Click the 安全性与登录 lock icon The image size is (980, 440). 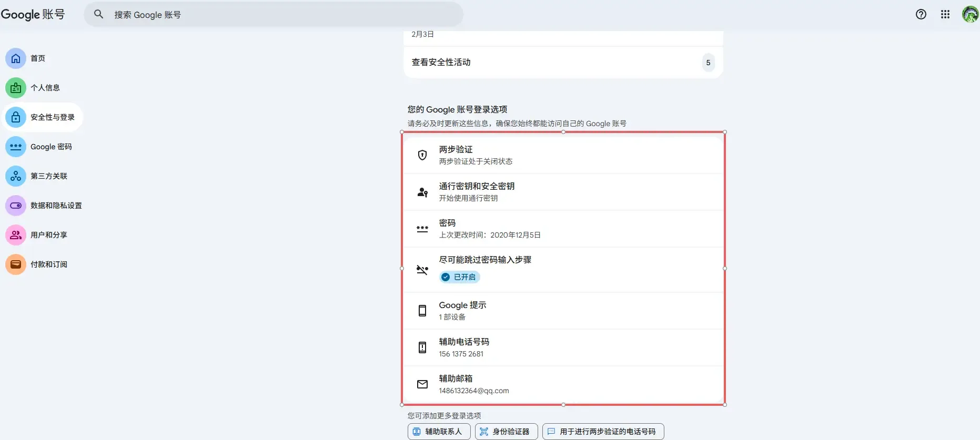[16, 117]
